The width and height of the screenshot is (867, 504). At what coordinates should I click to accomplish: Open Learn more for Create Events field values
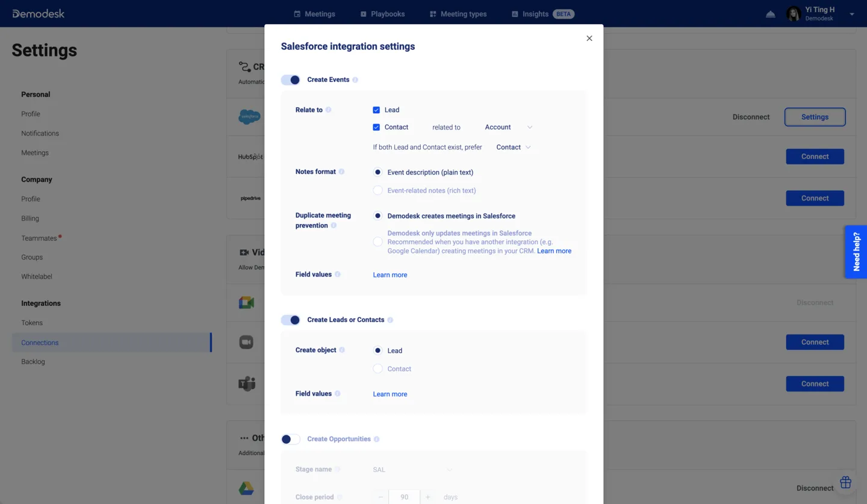[x=390, y=275]
